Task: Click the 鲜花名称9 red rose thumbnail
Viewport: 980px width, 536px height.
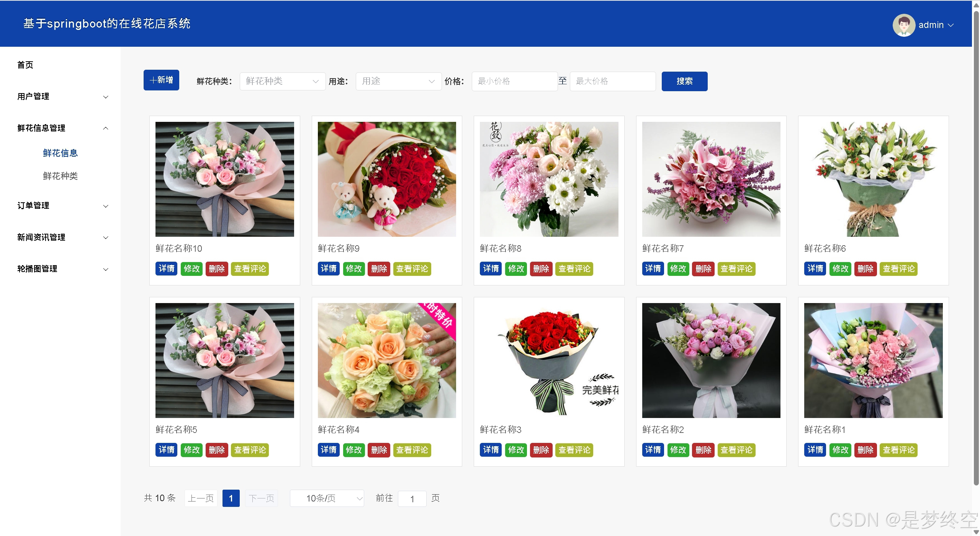Action: (386, 179)
